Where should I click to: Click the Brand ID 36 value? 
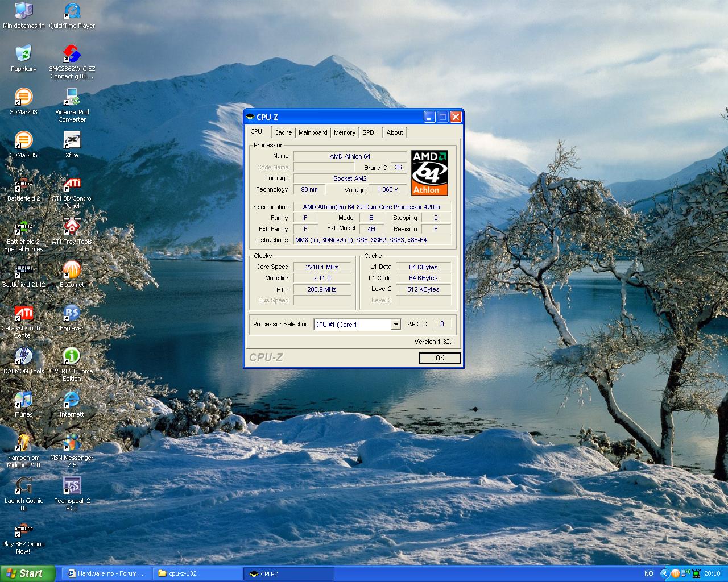coord(399,167)
